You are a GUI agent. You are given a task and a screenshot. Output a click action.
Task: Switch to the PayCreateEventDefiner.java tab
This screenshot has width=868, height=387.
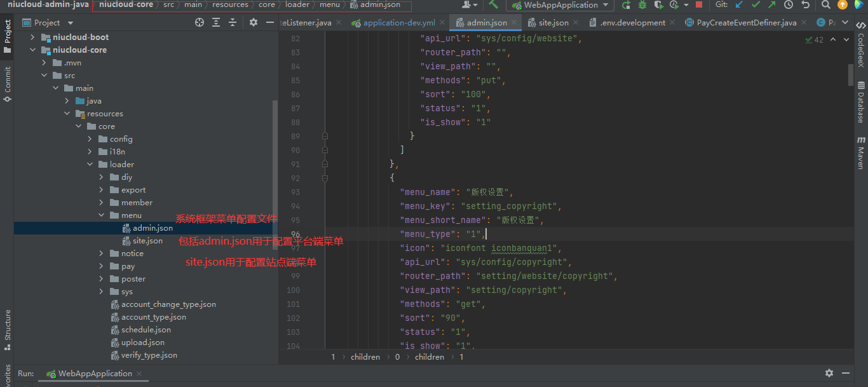(x=746, y=23)
